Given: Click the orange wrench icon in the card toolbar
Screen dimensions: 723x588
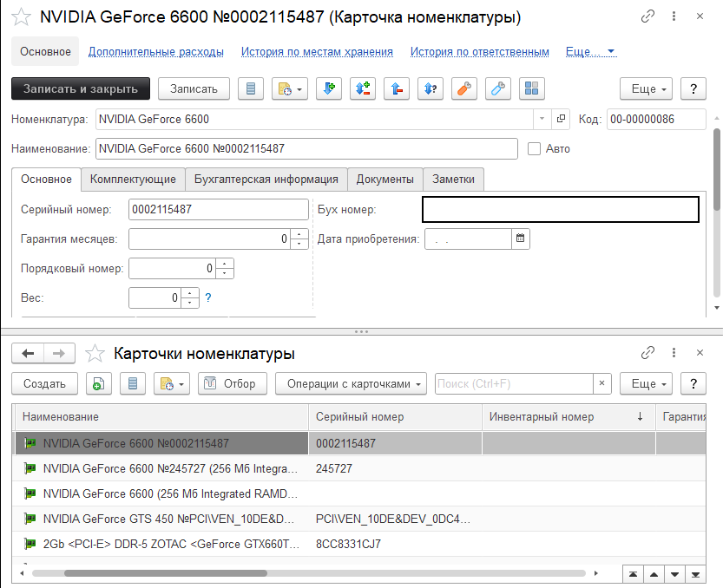Looking at the screenshot, I should (464, 88).
